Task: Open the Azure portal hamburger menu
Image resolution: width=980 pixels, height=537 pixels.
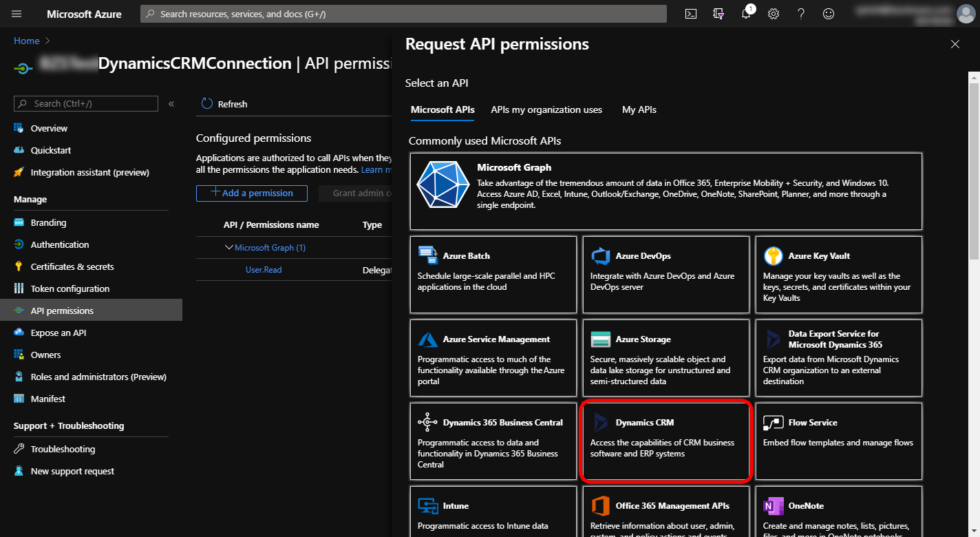Action: point(17,14)
